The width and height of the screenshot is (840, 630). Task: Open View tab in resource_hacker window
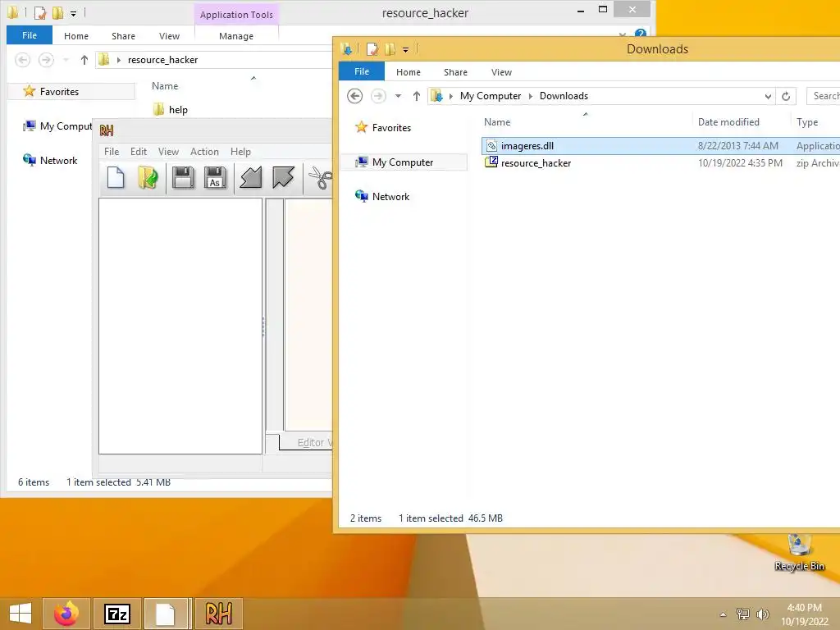coord(169,36)
